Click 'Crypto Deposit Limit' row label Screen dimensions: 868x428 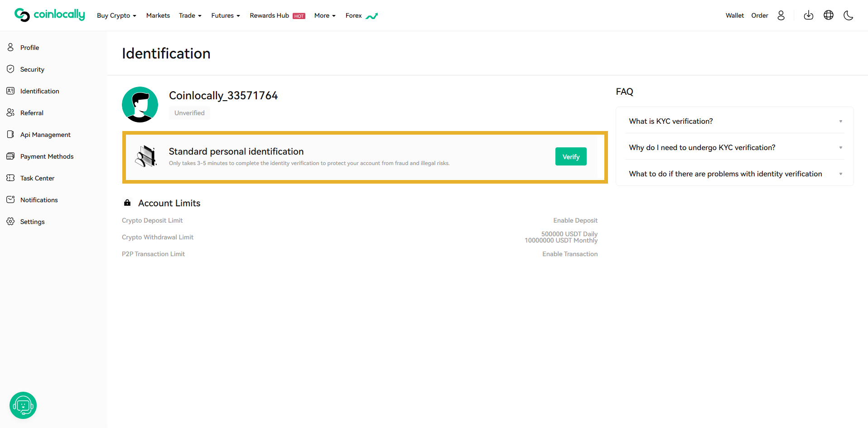152,220
